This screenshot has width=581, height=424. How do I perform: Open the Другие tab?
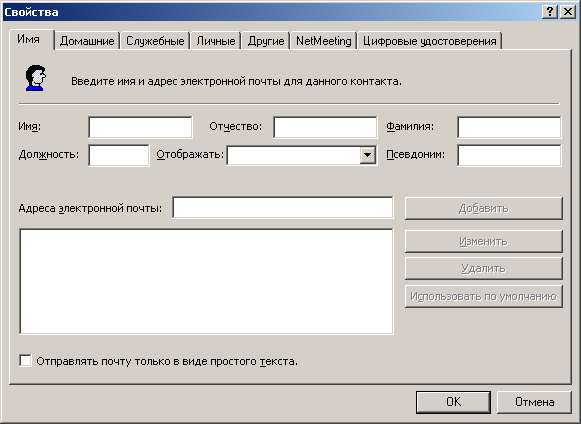coord(266,41)
